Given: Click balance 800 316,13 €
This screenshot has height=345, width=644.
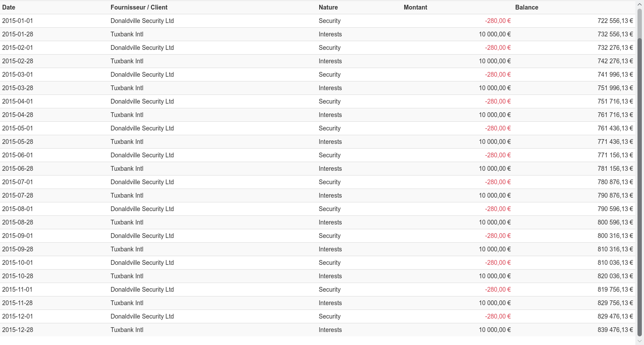Looking at the screenshot, I should 615,236.
